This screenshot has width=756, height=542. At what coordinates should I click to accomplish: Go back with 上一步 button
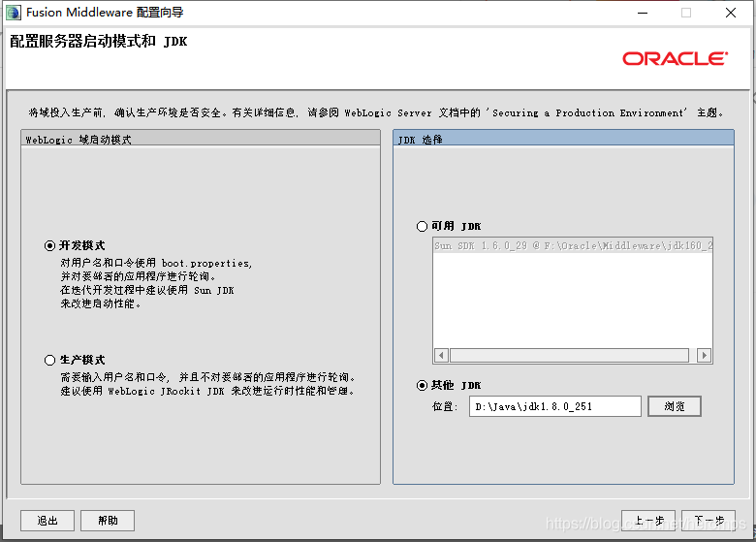click(x=648, y=521)
